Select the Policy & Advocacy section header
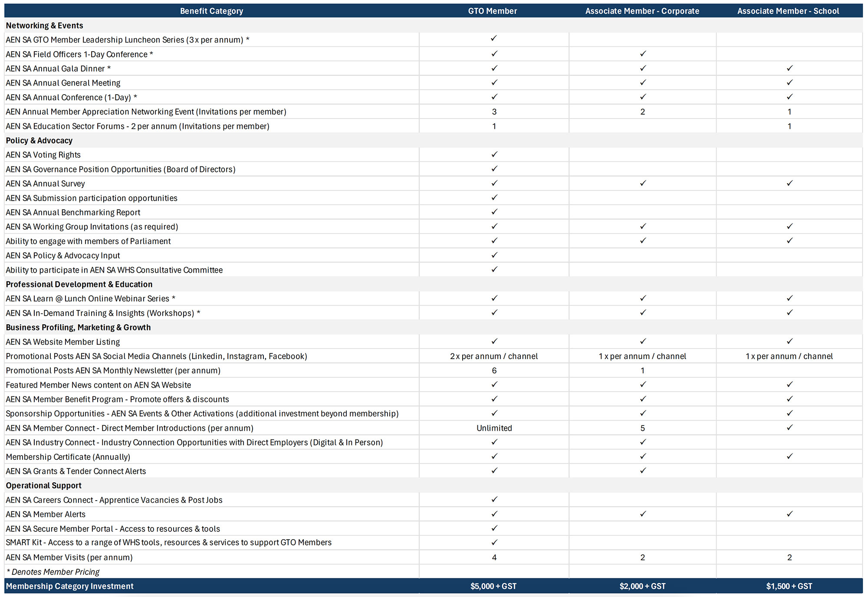 point(39,141)
